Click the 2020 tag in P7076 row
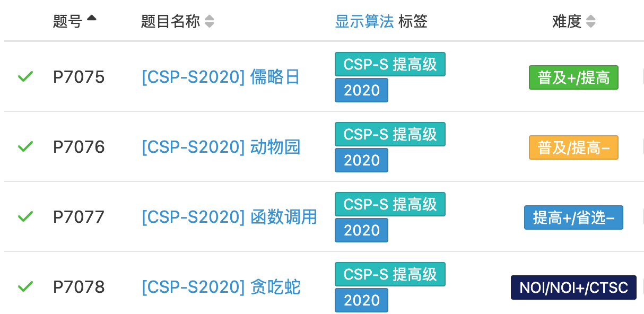Image resolution: width=644 pixels, height=314 pixels. 361,160
